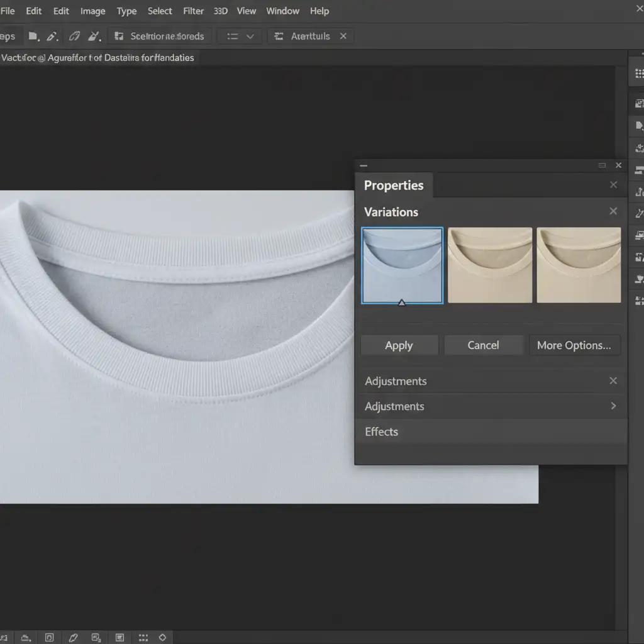Click the feather-shaped icon in the bottom bar
Screen dimensions: 644x644
73,637
